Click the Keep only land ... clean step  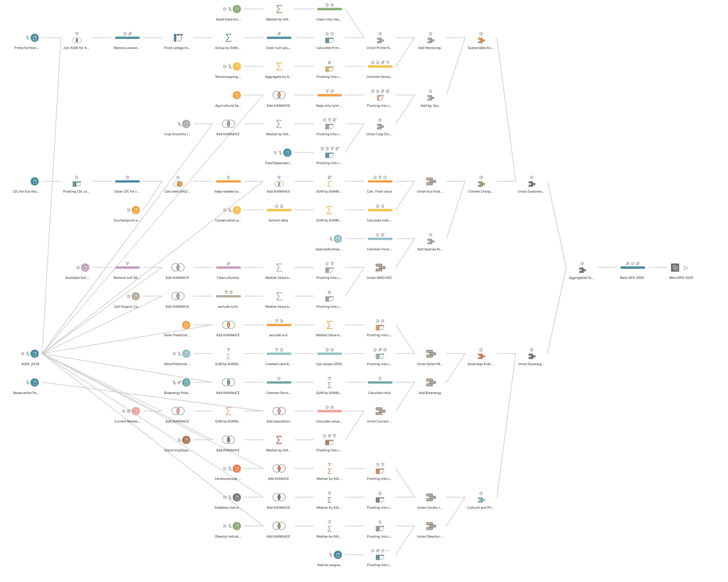point(329,95)
